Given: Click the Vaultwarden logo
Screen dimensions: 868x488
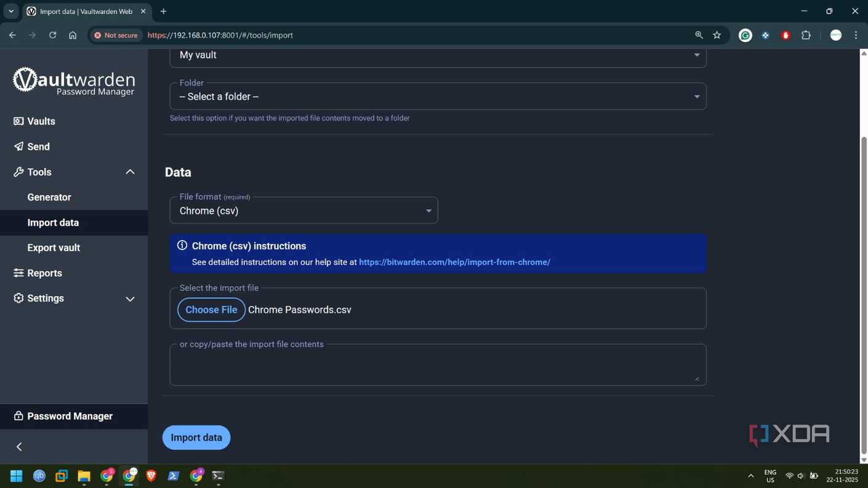Looking at the screenshot, I should coord(74,81).
